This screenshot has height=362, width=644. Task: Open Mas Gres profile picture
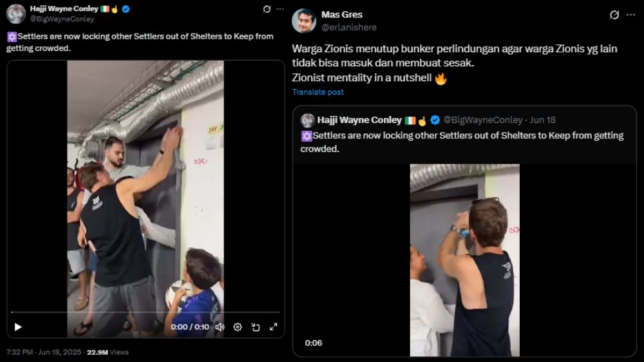click(304, 21)
